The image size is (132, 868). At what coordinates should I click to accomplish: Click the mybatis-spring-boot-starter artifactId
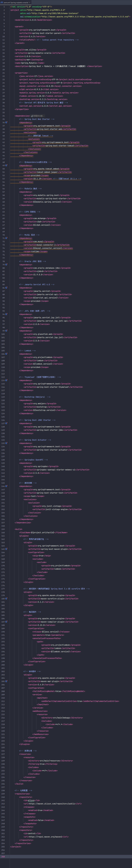pyautogui.click(x=52, y=198)
